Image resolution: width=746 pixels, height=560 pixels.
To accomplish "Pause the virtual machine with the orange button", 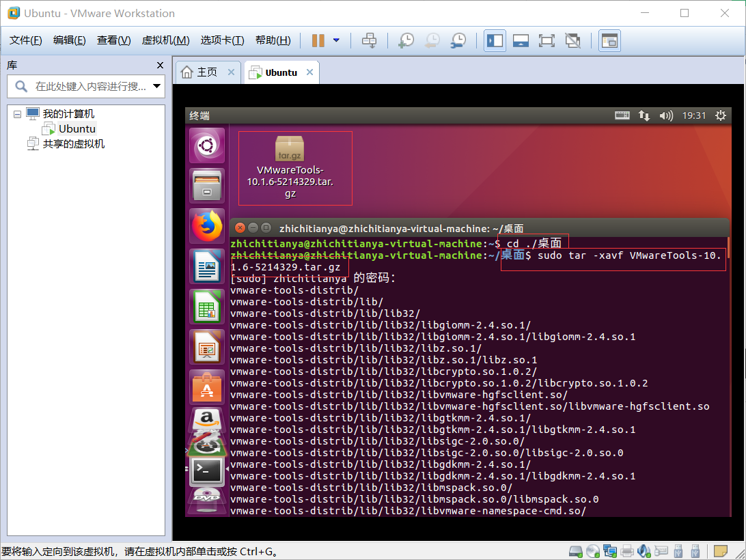I will pos(318,40).
